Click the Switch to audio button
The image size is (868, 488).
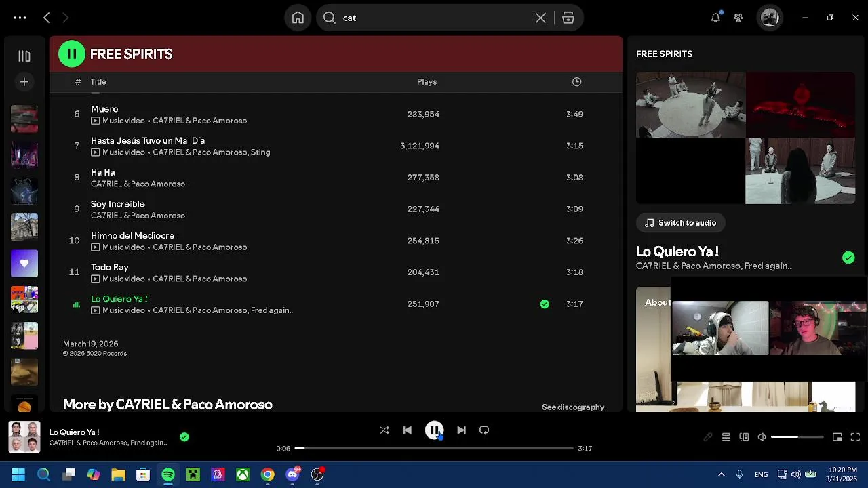pyautogui.click(x=680, y=222)
